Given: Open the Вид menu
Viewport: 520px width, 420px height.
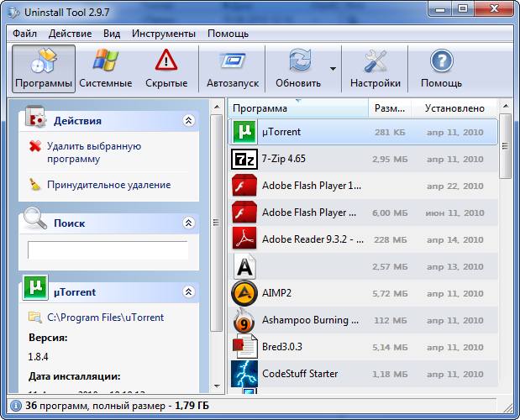Looking at the screenshot, I should (x=112, y=34).
